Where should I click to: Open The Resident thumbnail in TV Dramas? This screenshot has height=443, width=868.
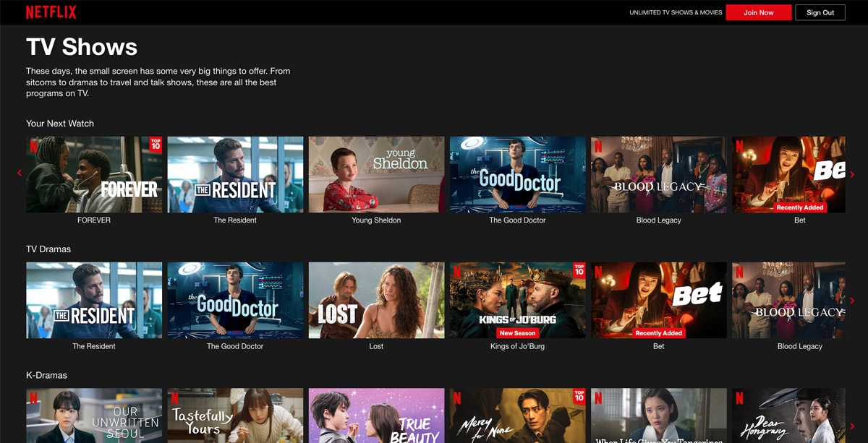(x=94, y=301)
